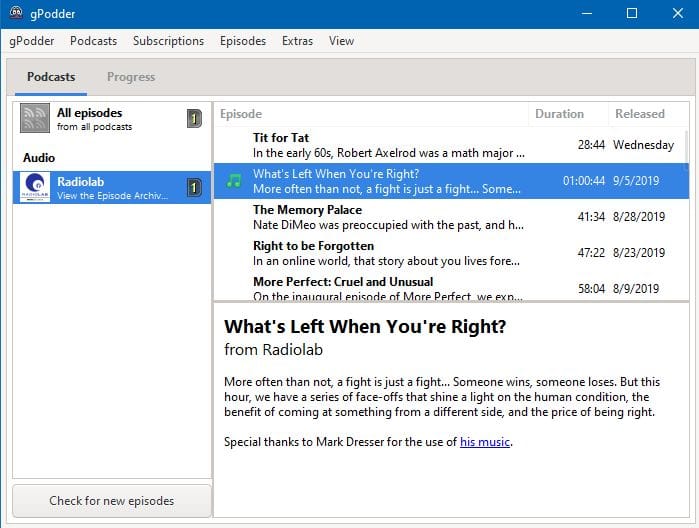Viewport: 699px width, 528px height.
Task: Click the gPodder app icon in title bar
Action: [16, 13]
